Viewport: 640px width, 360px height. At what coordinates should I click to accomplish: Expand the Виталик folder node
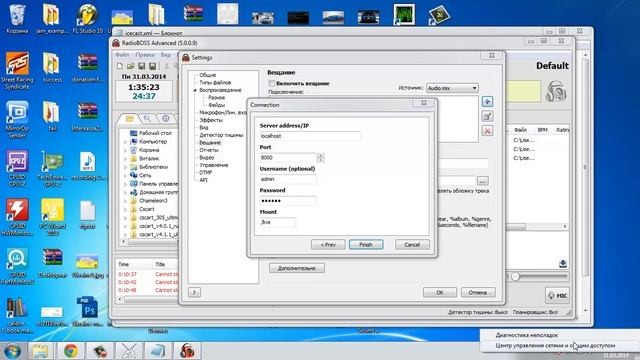tap(125, 158)
